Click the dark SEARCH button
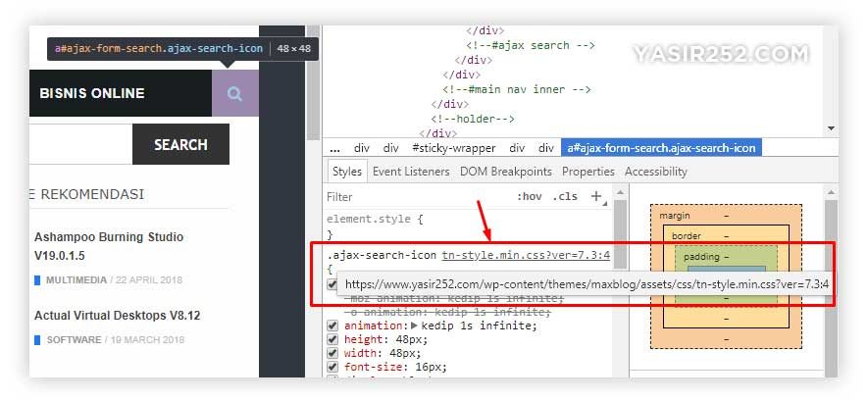 point(180,144)
